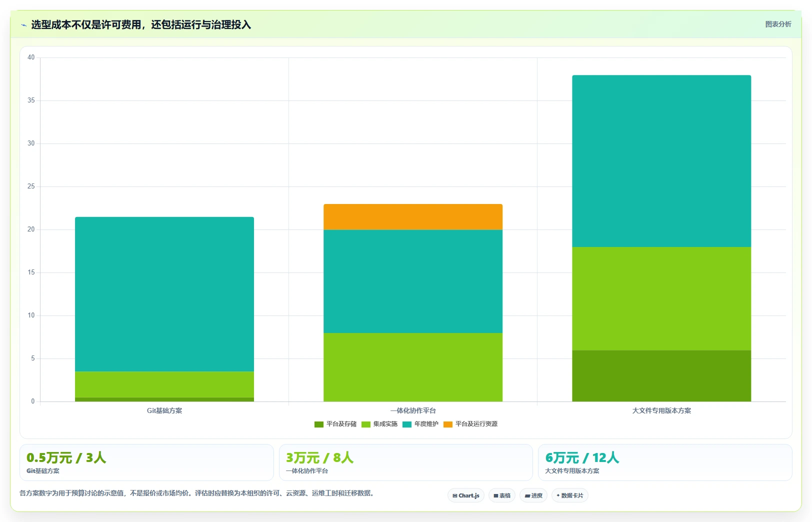Click the Chart.js chip
This screenshot has height=522, width=812.
466,495
